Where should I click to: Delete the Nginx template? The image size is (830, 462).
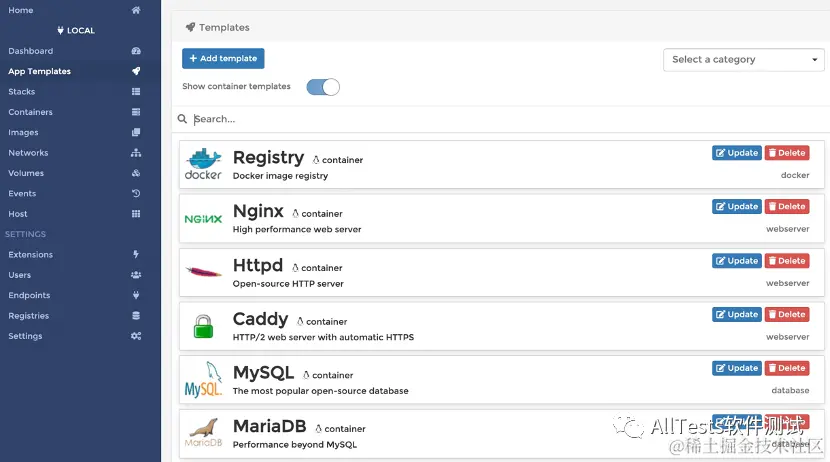[x=787, y=206]
